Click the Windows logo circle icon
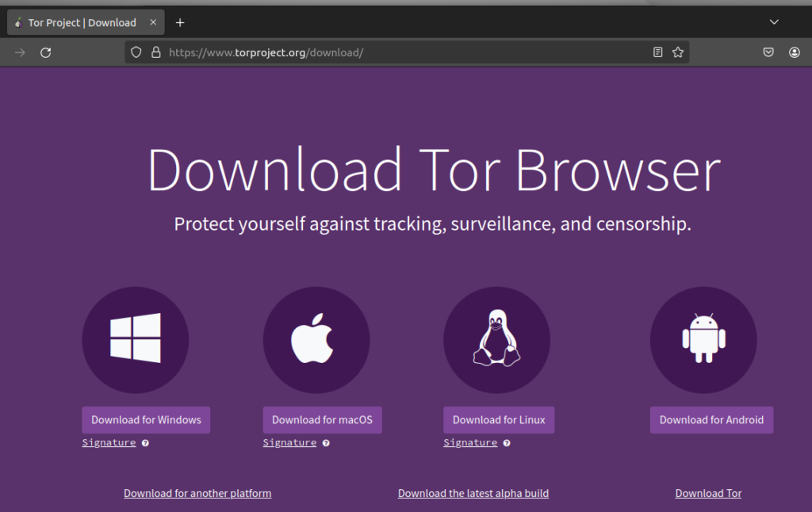This screenshot has width=812, height=512. 135,339
